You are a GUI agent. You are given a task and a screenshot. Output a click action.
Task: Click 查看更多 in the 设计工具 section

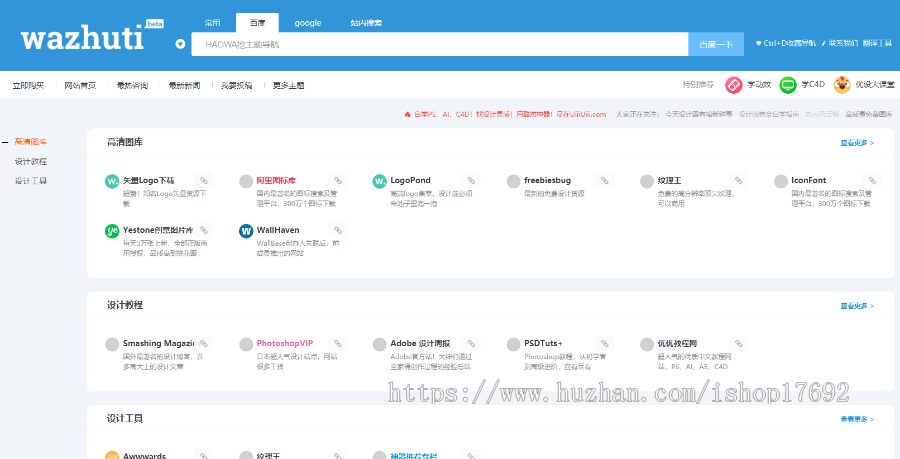click(x=857, y=419)
